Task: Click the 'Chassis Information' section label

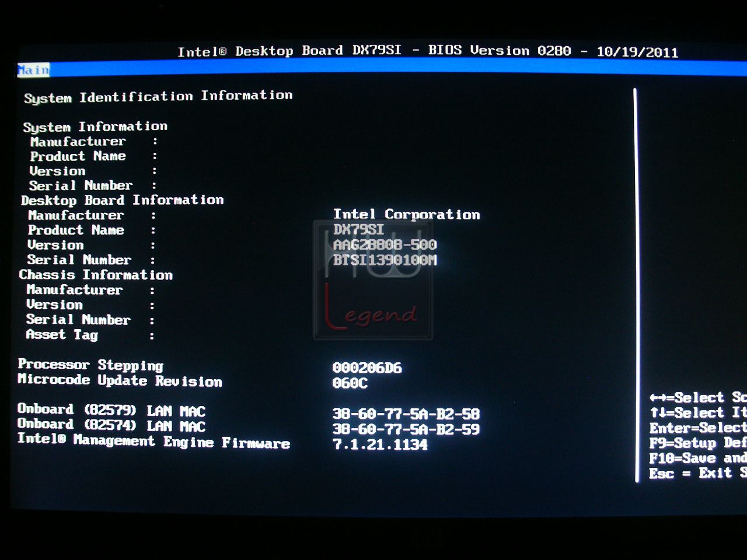Action: (x=96, y=275)
